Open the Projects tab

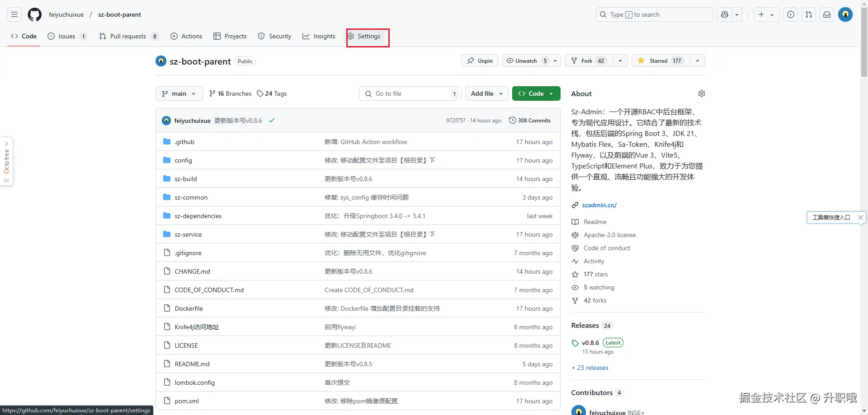click(230, 36)
